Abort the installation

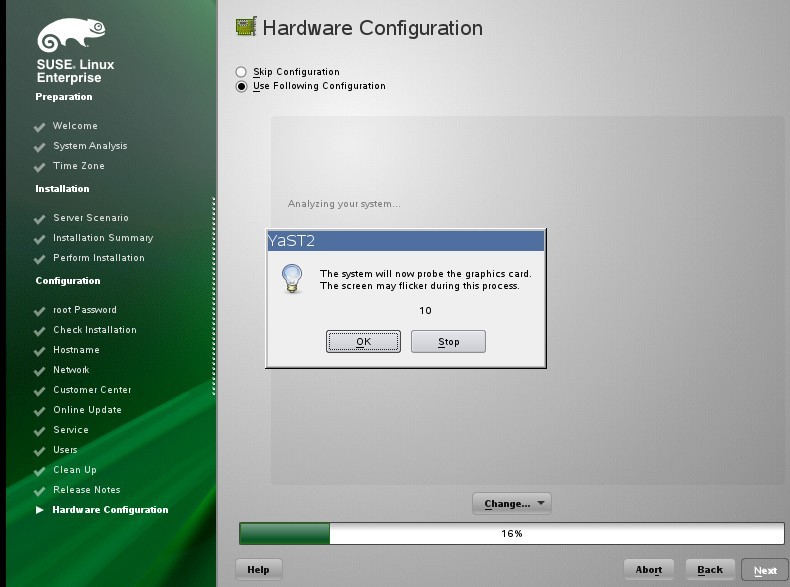coord(649,569)
